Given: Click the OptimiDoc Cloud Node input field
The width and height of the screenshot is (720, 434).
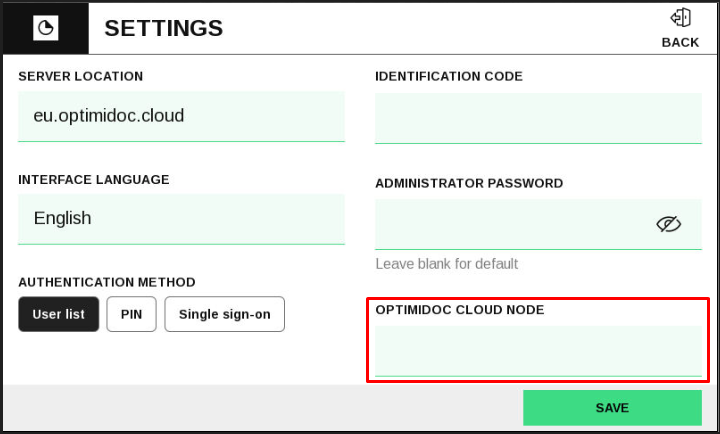Looking at the screenshot, I should pos(538,351).
